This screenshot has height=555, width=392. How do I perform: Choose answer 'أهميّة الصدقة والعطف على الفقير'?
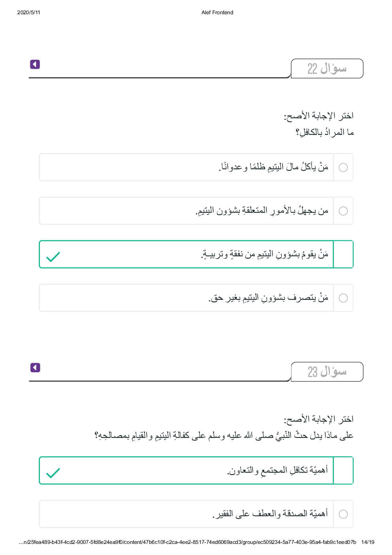click(270, 514)
